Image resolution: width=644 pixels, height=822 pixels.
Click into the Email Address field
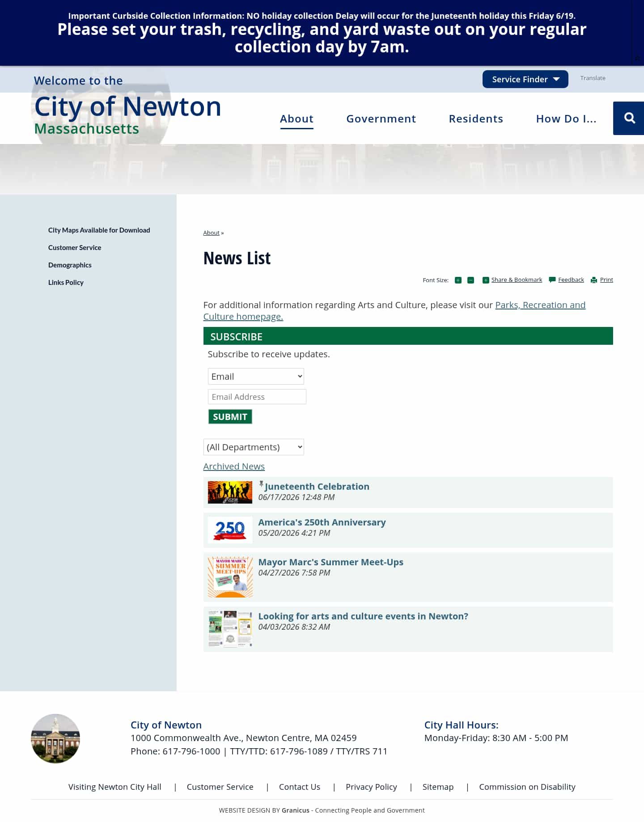coord(257,397)
